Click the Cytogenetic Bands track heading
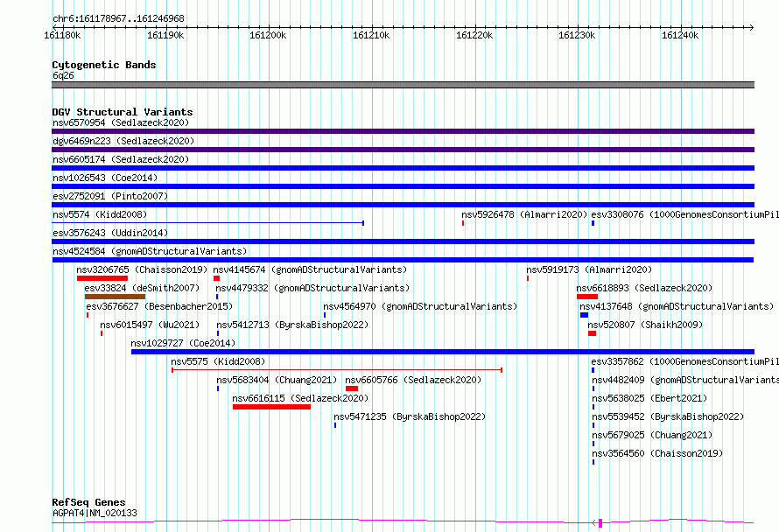This screenshot has height=532, width=779. (x=104, y=65)
